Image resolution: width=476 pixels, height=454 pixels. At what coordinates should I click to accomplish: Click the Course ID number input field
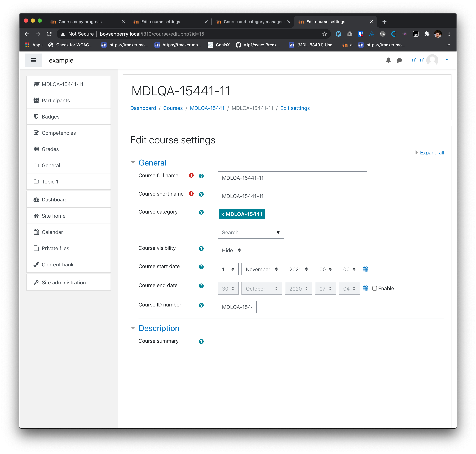coord(237,307)
